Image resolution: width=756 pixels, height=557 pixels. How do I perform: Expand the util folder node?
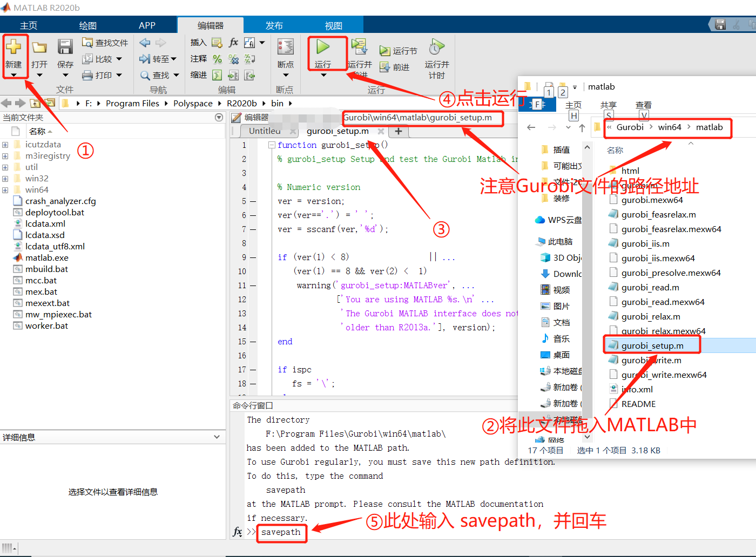pyautogui.click(x=5, y=167)
